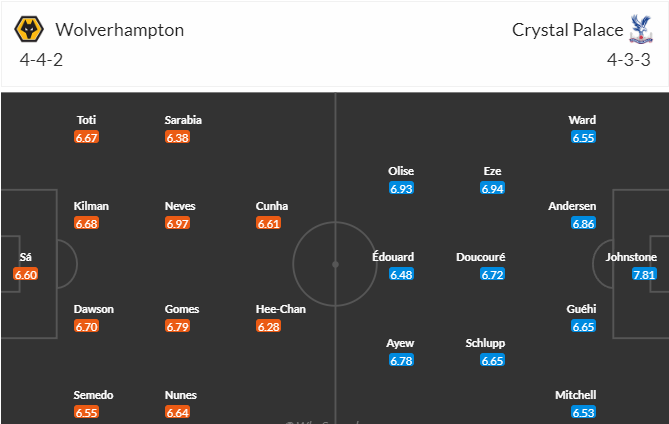The width and height of the screenshot is (669, 424).
Task: Select Hee-Chan's 6.28 rating badge
Action: pyautogui.click(x=268, y=326)
